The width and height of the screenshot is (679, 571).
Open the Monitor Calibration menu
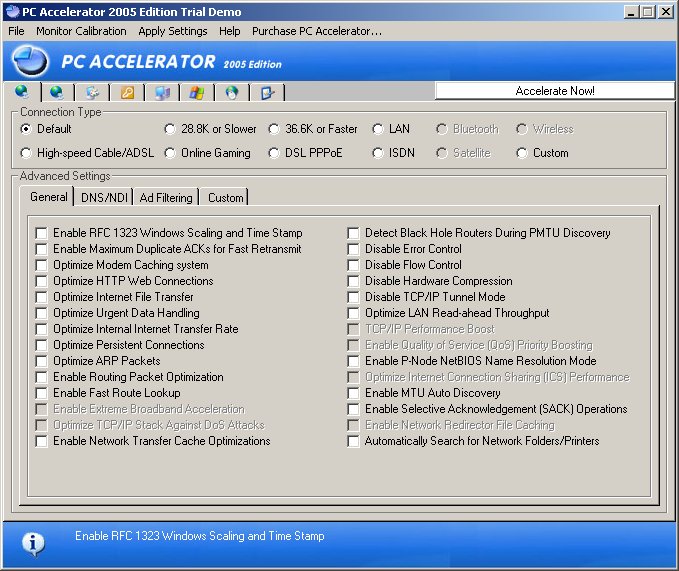click(81, 31)
